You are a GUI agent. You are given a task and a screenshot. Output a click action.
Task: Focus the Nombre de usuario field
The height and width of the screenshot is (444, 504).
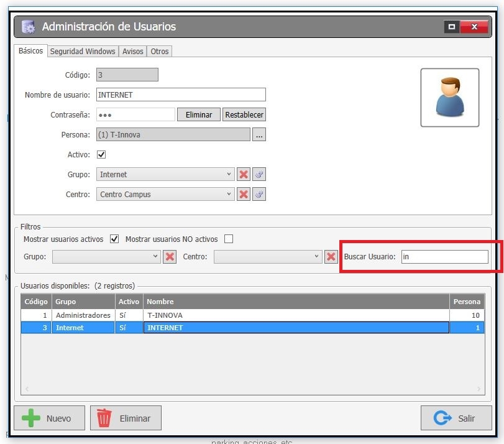(x=181, y=95)
